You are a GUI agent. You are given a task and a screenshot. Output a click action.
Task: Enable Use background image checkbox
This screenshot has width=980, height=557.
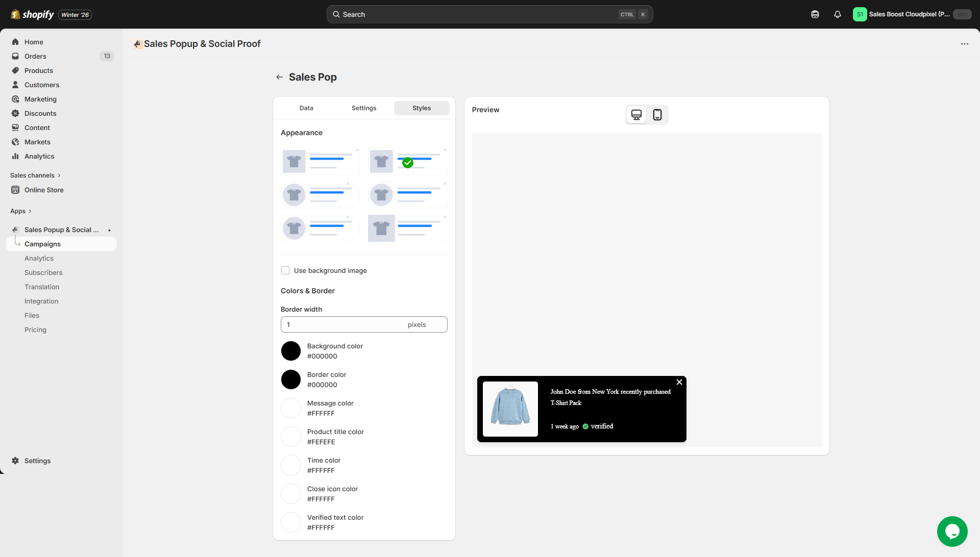(285, 270)
